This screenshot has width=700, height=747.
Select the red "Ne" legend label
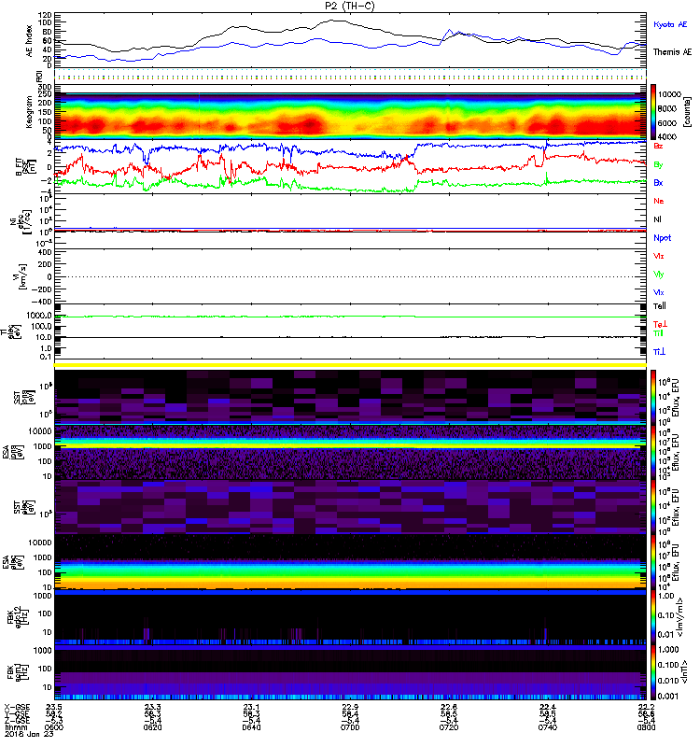(x=659, y=201)
